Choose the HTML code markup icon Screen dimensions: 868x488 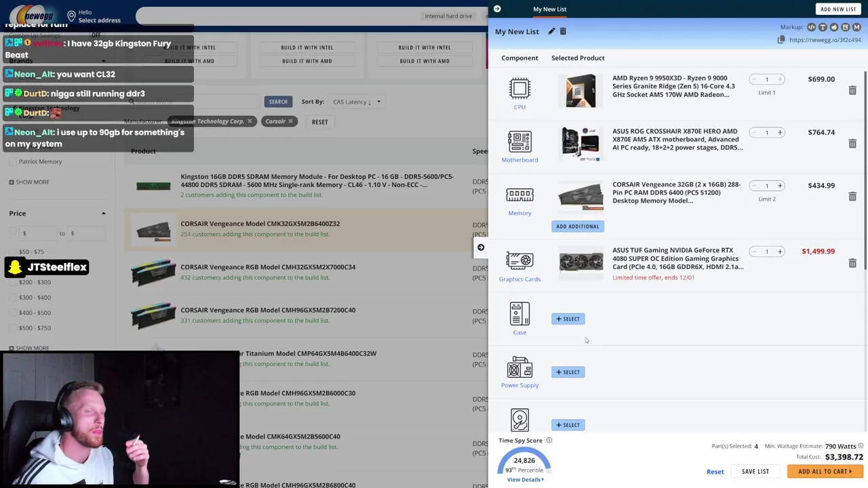point(811,27)
